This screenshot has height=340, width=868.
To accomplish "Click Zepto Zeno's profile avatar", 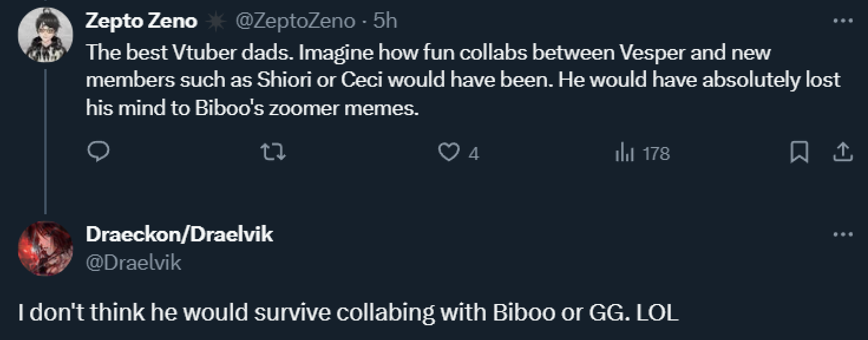I will pos(45,35).
